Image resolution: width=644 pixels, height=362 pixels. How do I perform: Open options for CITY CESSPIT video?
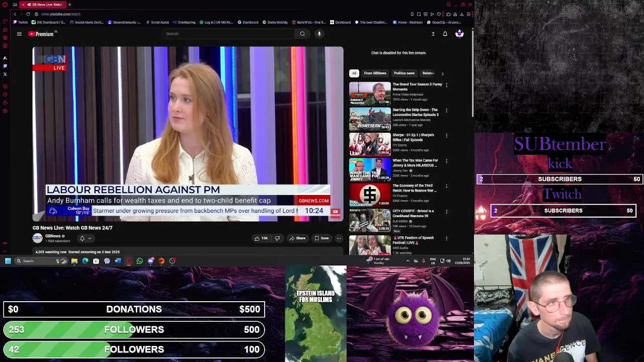pyautogui.click(x=446, y=212)
